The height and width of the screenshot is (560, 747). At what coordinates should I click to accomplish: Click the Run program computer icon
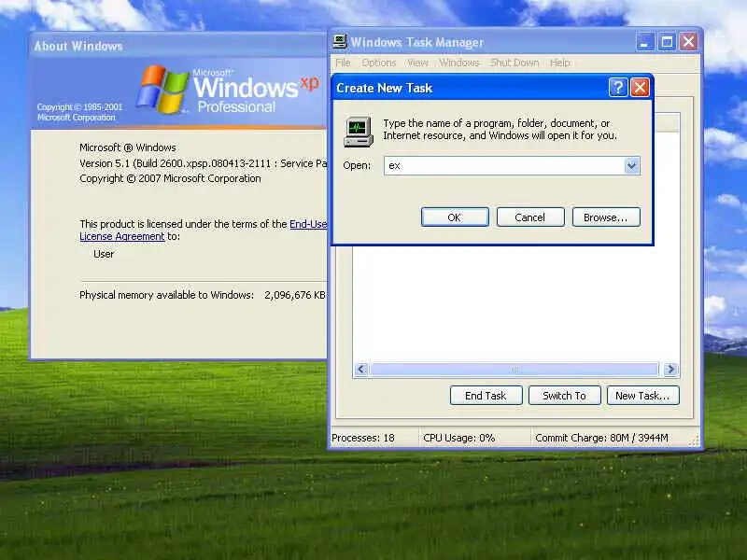pos(358,131)
